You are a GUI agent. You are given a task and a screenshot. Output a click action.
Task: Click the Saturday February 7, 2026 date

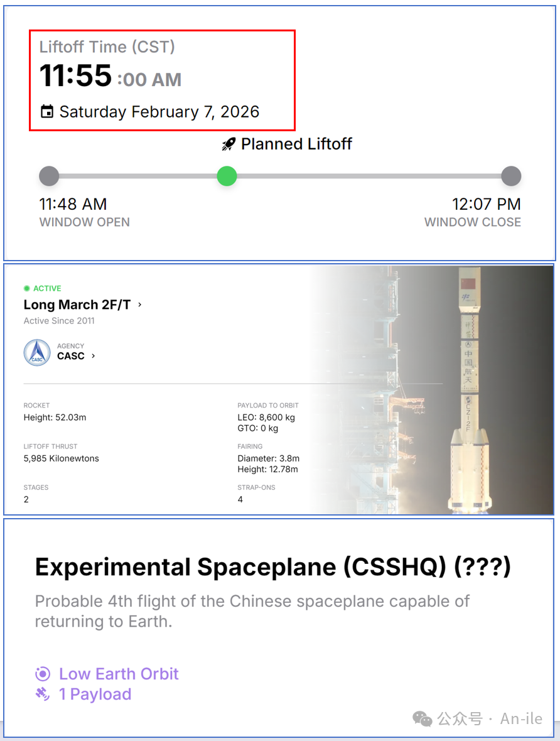(159, 112)
